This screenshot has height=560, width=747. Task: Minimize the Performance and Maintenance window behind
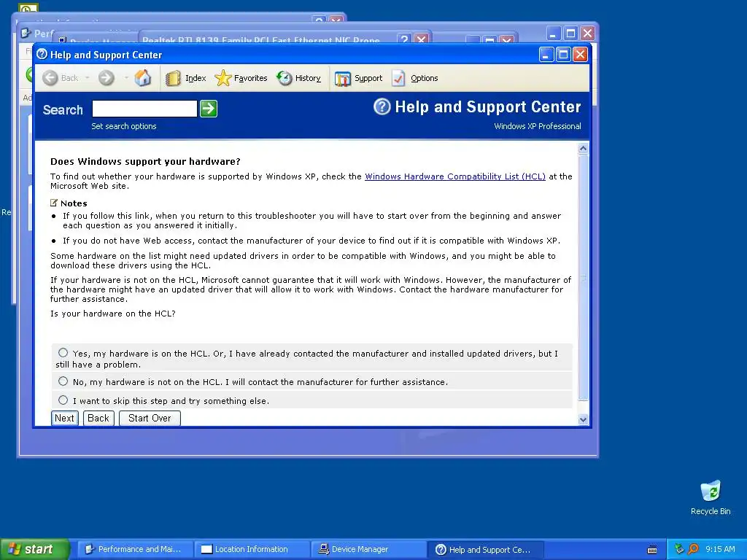click(553, 34)
